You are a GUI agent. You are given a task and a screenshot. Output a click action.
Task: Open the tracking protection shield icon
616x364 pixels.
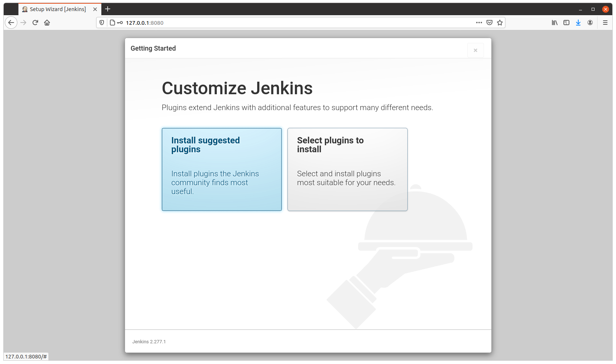(x=102, y=23)
